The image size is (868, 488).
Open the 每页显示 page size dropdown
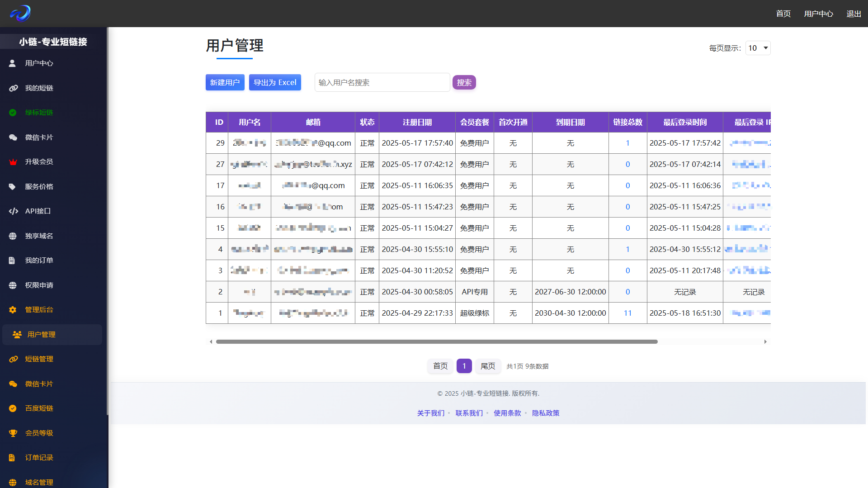click(x=758, y=48)
